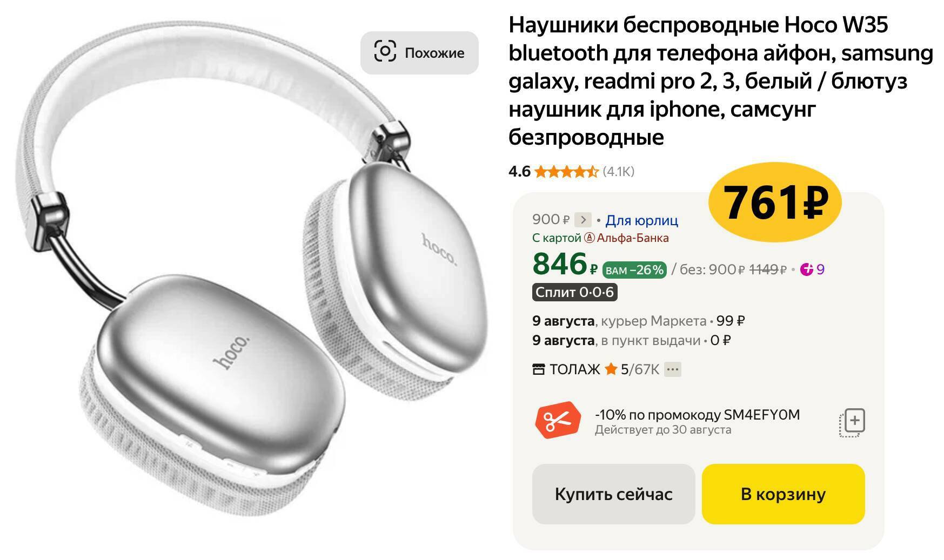
Task: Open the Сплит 0·0·6 payment option
Action: pyautogui.click(x=574, y=292)
